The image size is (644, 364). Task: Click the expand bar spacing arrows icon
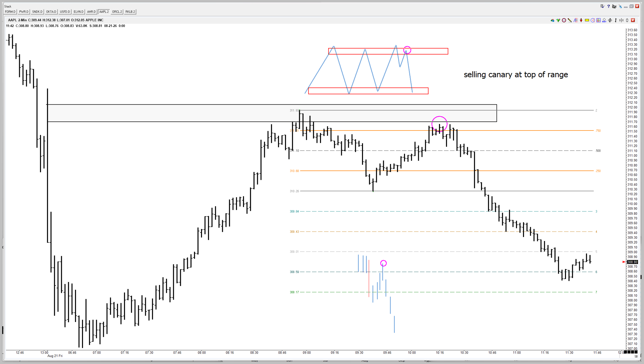coord(610,20)
